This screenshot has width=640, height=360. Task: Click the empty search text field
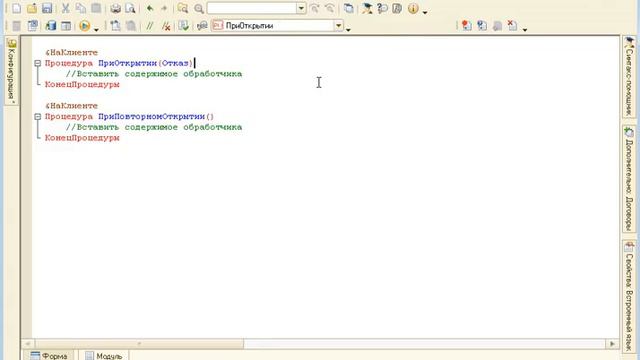[251, 8]
